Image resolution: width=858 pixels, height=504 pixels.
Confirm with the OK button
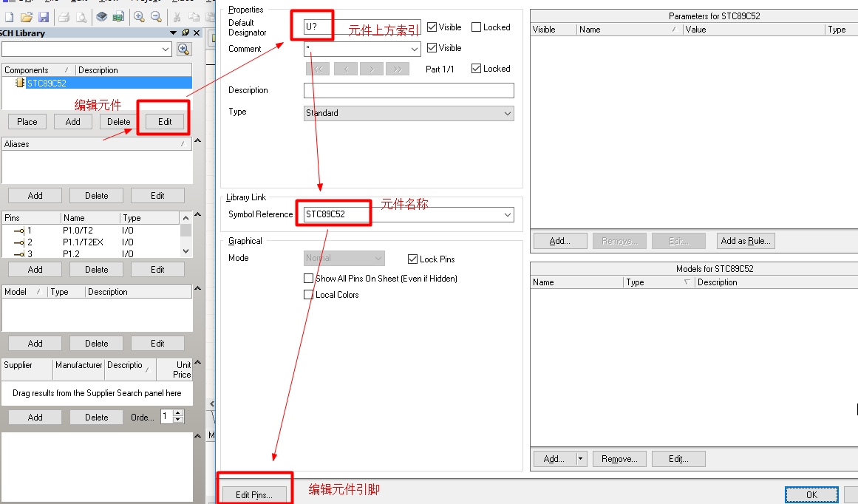(811, 494)
